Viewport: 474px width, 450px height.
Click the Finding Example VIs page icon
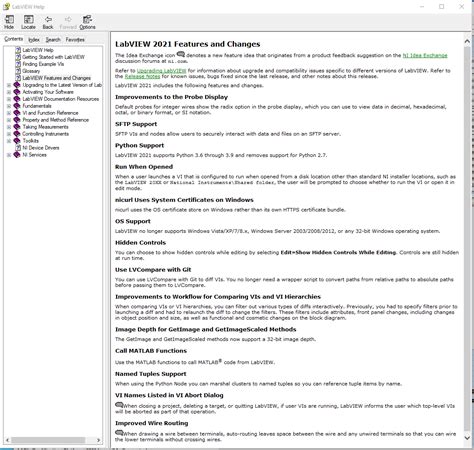click(x=18, y=64)
